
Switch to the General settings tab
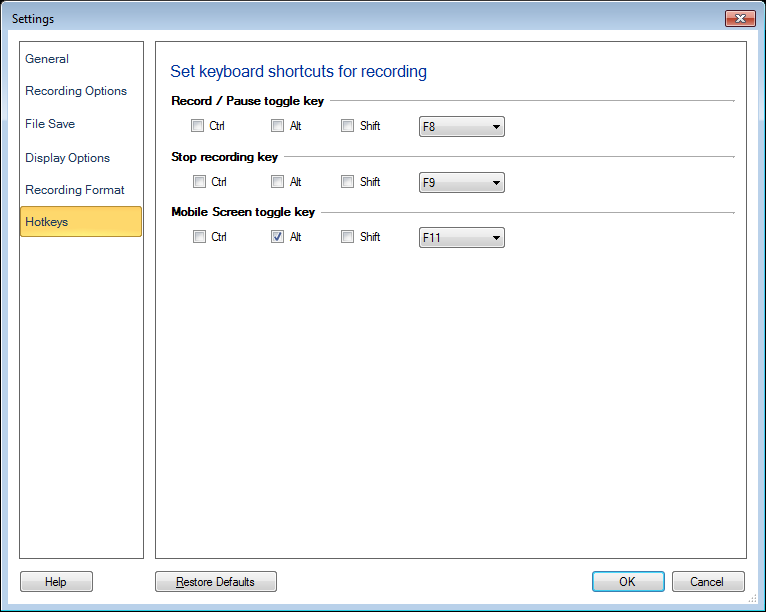point(47,59)
